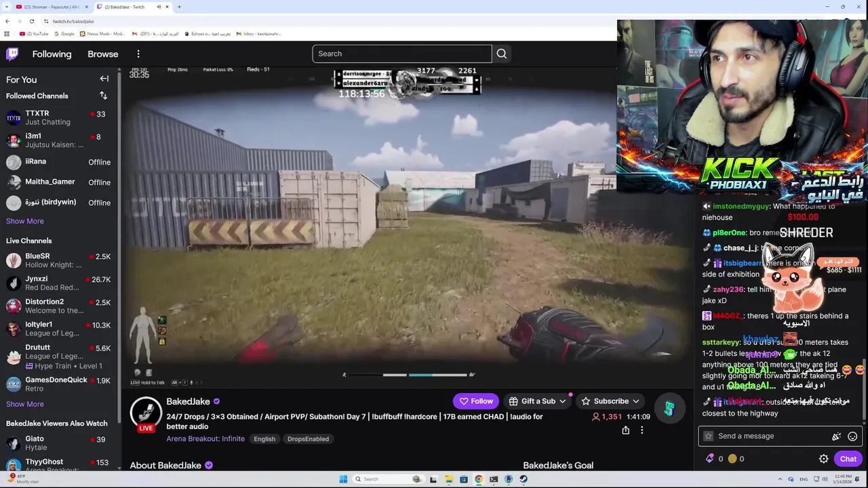Reload the browser page
This screenshot has width=868, height=488.
point(31,21)
